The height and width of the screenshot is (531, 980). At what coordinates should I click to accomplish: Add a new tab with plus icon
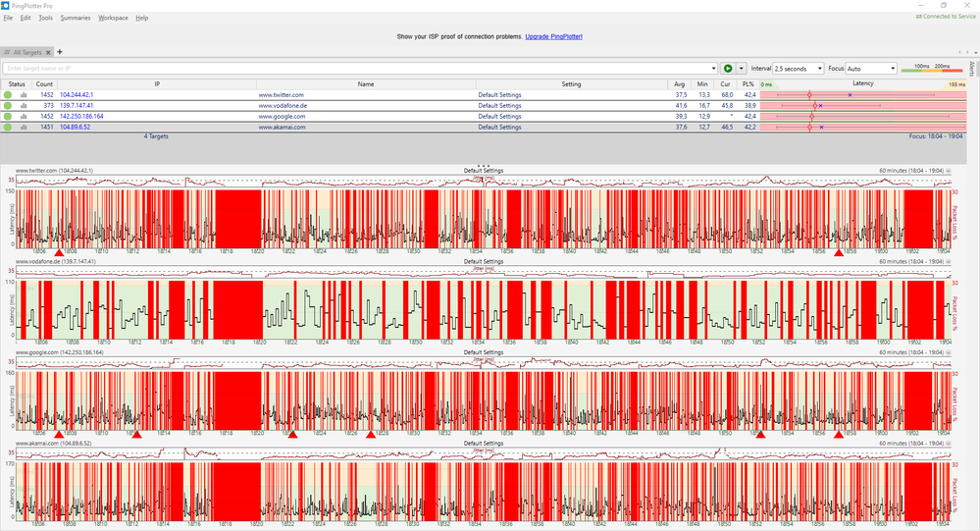[x=60, y=52]
